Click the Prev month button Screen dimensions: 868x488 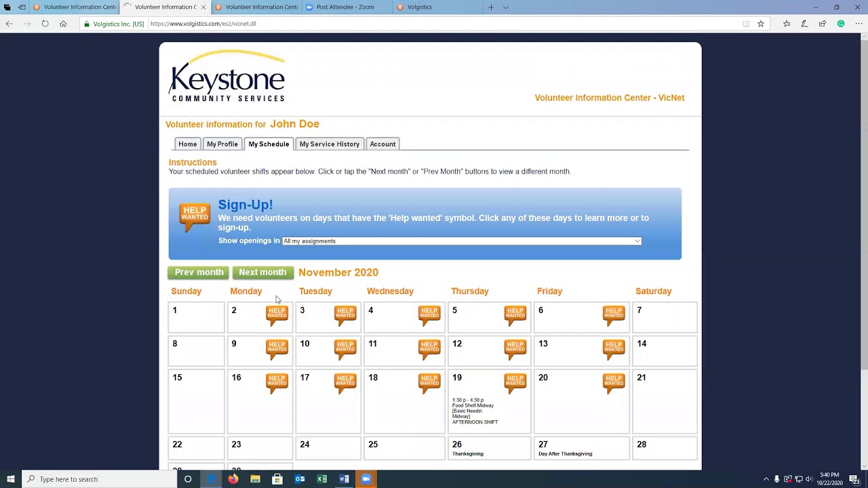pos(199,272)
